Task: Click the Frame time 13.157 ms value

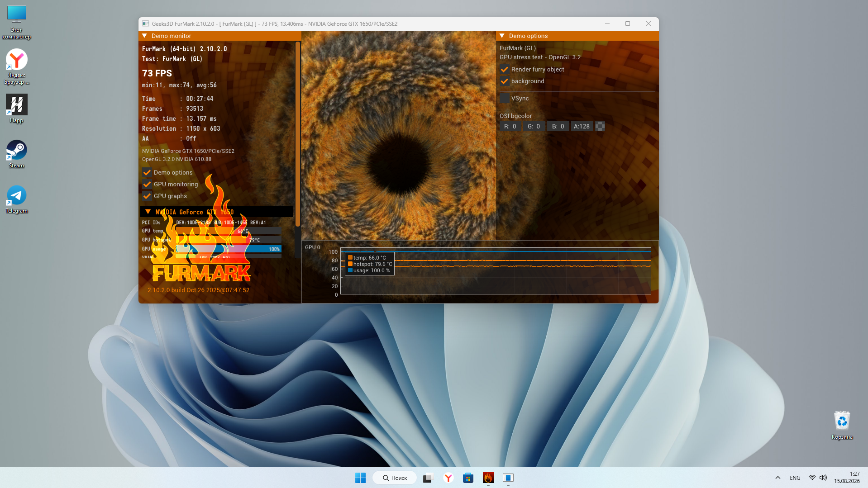Action: pos(201,118)
